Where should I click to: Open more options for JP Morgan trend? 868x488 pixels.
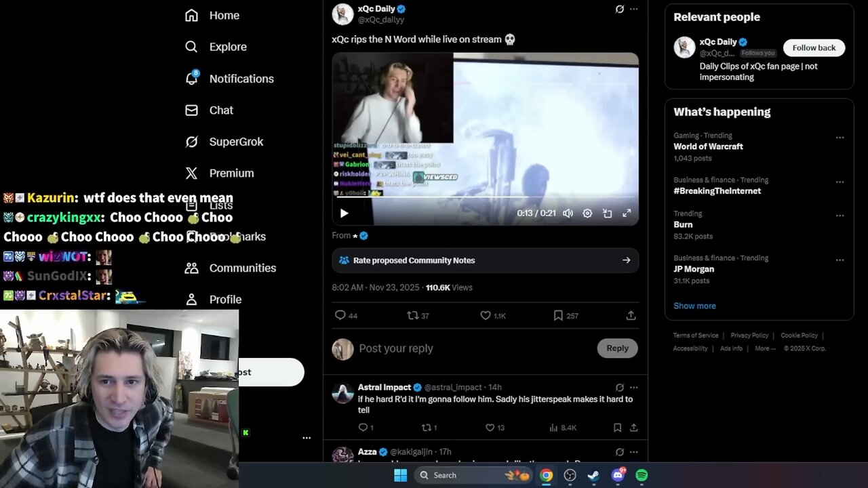tap(840, 260)
